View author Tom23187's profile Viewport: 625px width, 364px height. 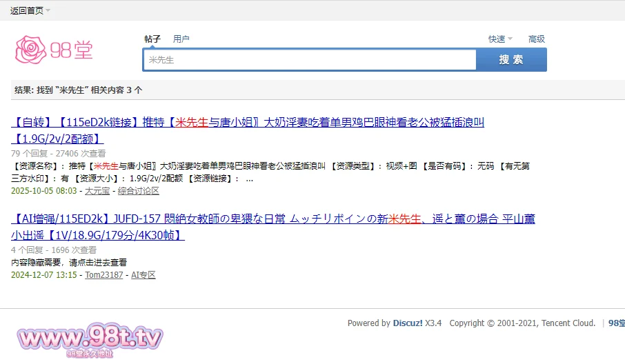pos(103,274)
